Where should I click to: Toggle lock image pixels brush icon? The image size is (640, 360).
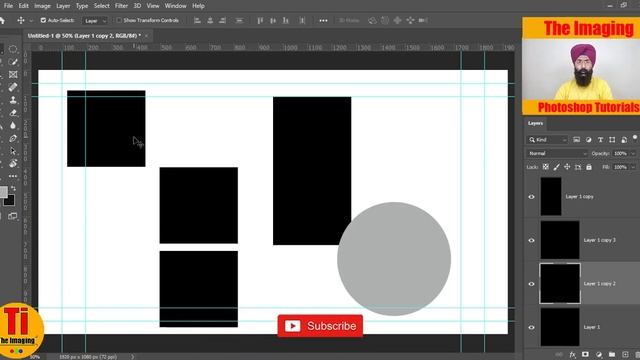(556, 167)
